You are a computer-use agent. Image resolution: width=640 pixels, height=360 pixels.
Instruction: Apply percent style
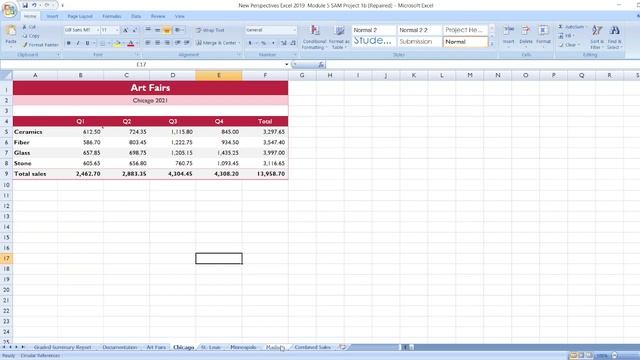pos(264,43)
